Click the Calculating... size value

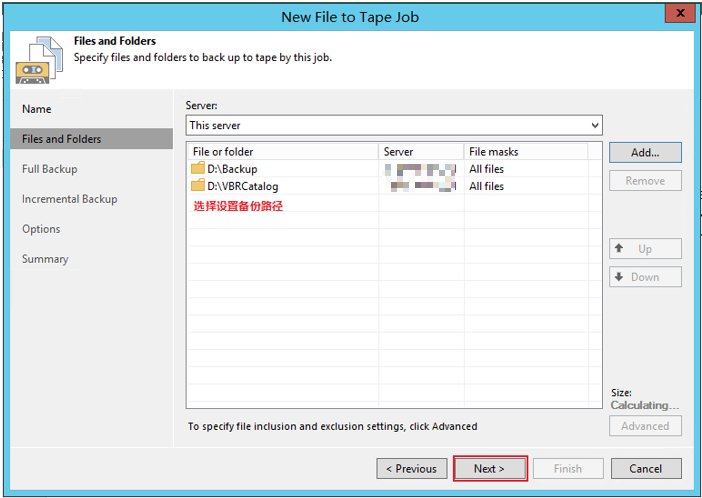pyautogui.click(x=645, y=405)
